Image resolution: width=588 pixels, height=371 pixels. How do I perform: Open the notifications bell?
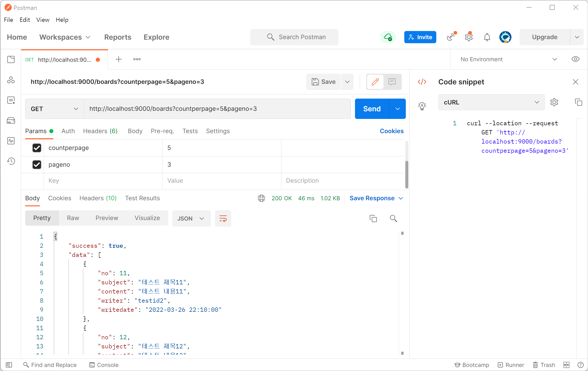pyautogui.click(x=487, y=37)
